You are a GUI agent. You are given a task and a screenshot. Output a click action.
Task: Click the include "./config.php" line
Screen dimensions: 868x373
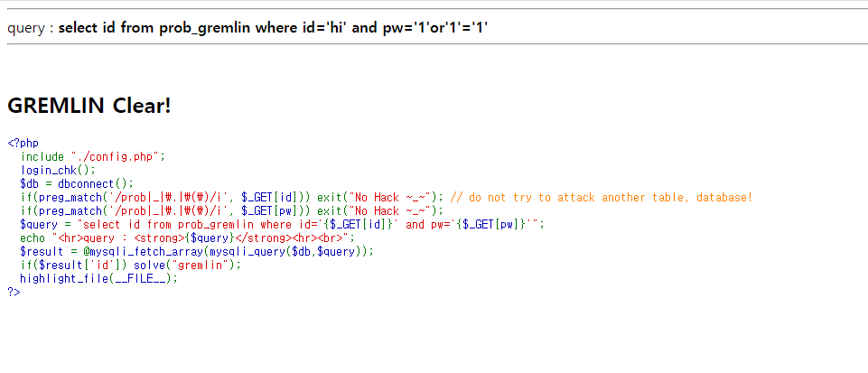[93, 156]
